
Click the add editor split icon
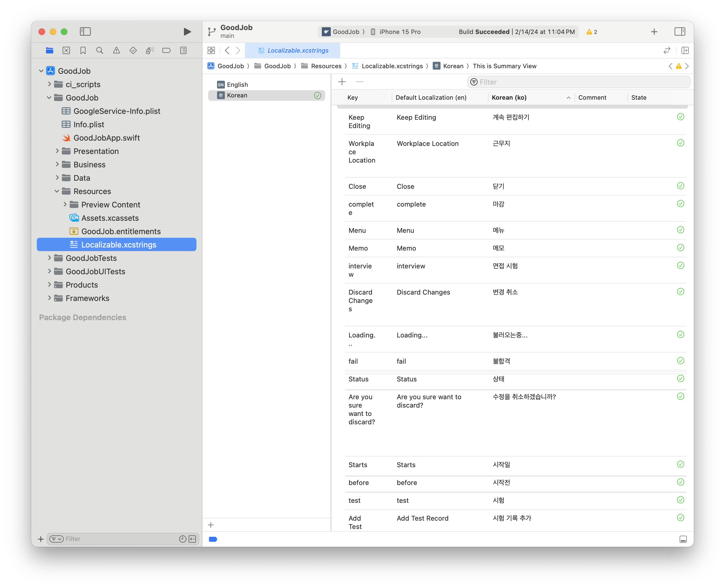click(685, 50)
